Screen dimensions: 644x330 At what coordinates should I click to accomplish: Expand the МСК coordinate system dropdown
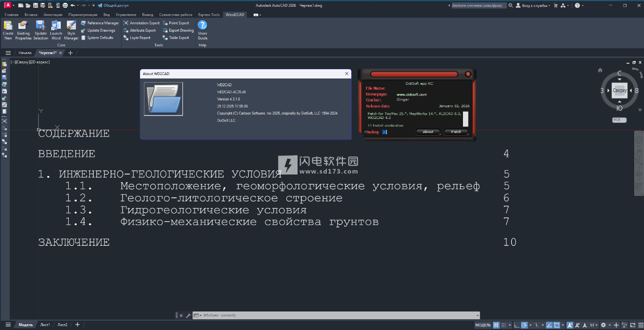620,120
